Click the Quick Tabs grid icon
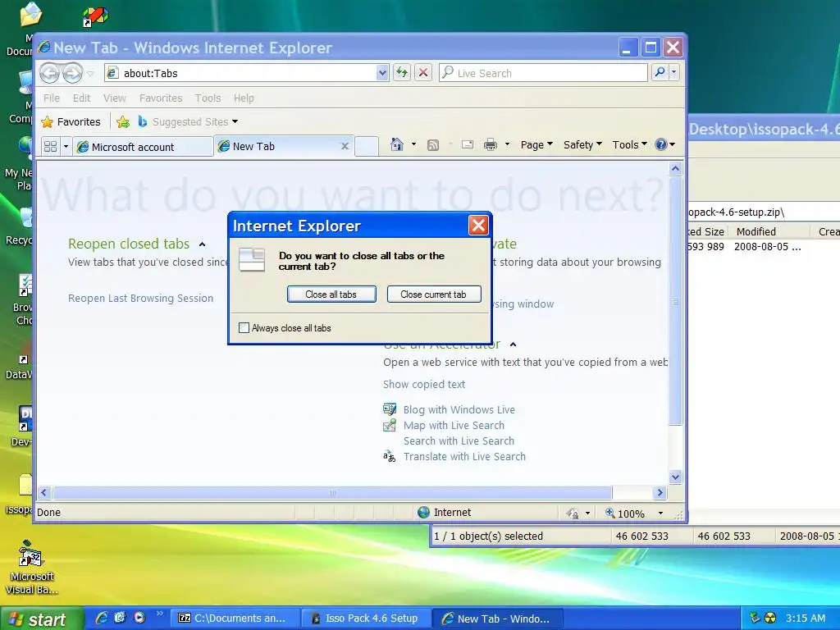Image resolution: width=840 pixels, height=630 pixels. pos(50,146)
